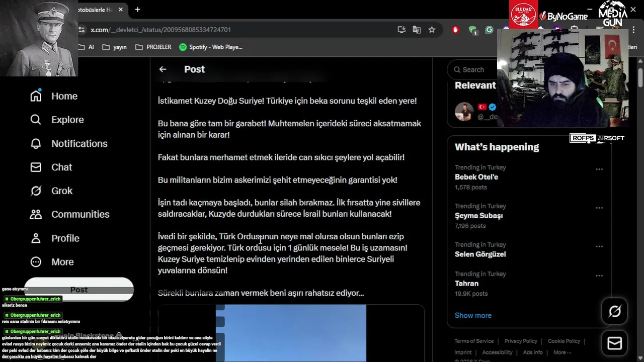Click the translate page icon in address bar
The width and height of the screenshot is (644, 362).
pyautogui.click(x=417, y=30)
